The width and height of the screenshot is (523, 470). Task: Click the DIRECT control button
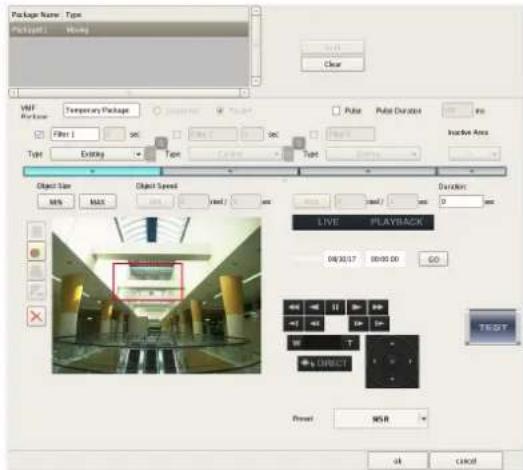coord(324,363)
